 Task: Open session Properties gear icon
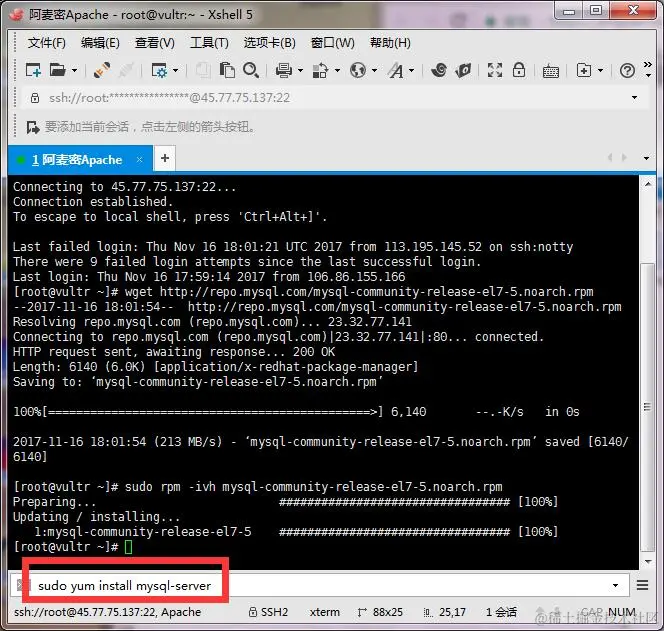pyautogui.click(x=159, y=70)
